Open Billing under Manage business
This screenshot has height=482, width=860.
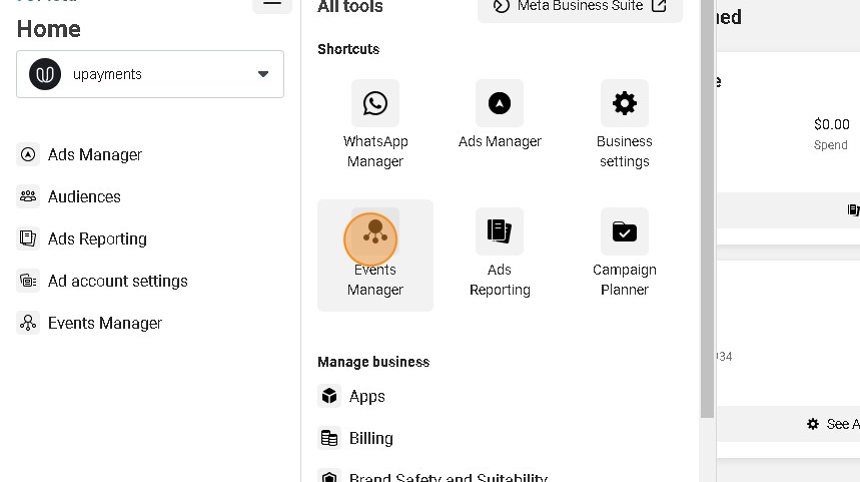[357, 438]
